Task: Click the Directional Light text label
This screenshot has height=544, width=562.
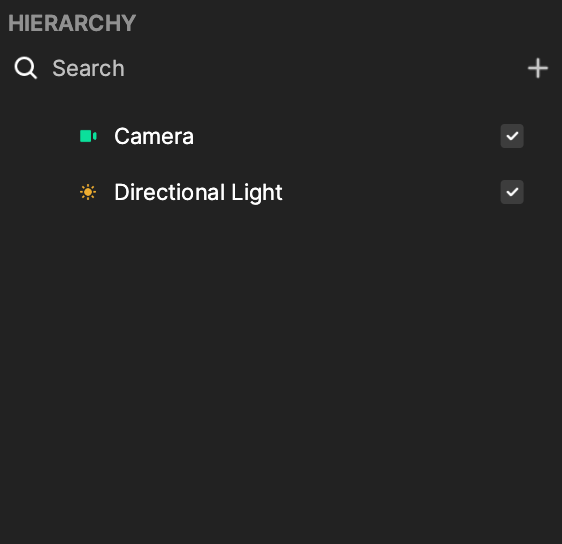Action: [198, 193]
